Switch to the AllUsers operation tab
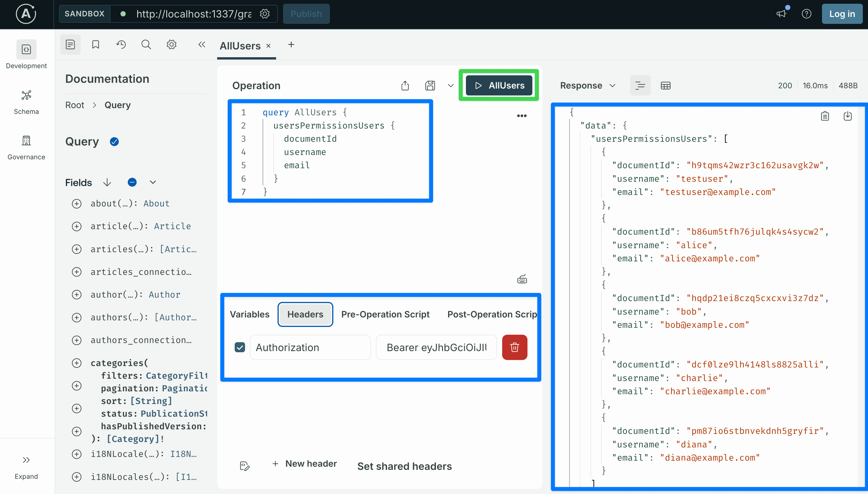The height and width of the screenshot is (494, 868). (240, 46)
